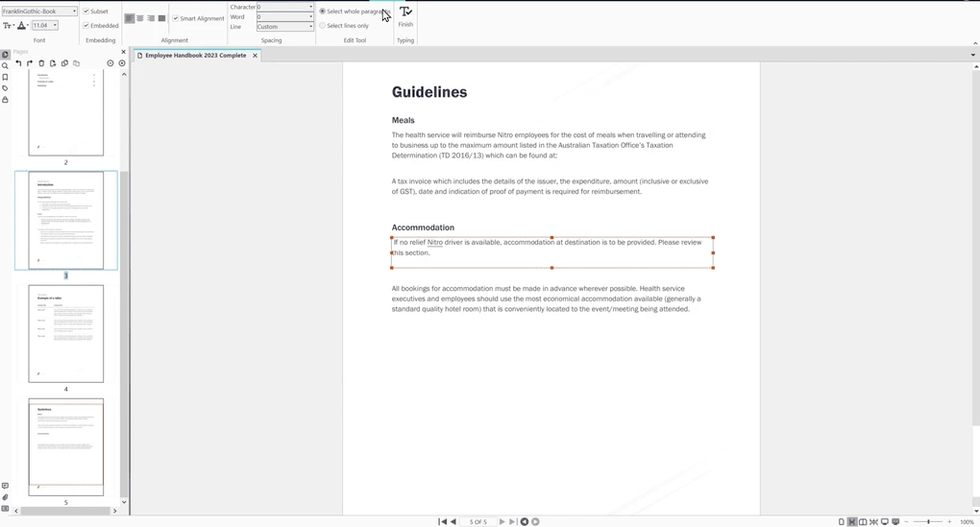
Task: Switch to facing pages view
Action: (x=863, y=521)
